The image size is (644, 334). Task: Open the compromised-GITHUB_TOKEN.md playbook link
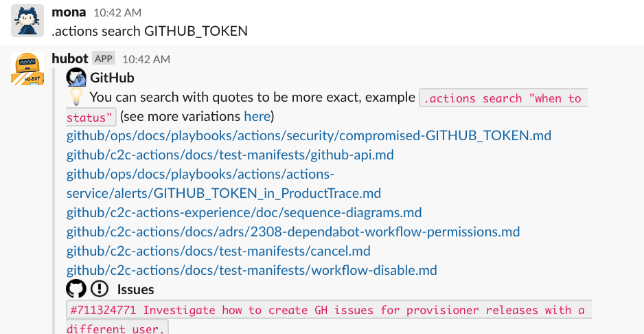pos(308,135)
